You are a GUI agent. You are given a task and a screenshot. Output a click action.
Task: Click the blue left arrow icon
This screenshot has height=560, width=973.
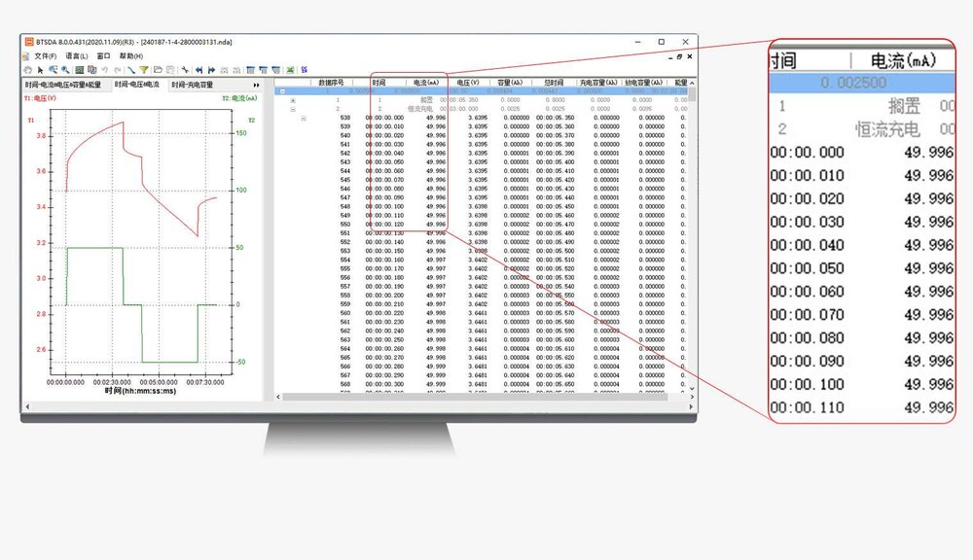click(198, 70)
